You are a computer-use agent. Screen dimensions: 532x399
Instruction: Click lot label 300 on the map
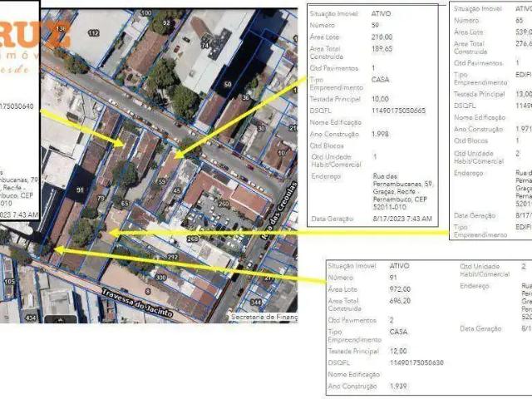(x=160, y=278)
